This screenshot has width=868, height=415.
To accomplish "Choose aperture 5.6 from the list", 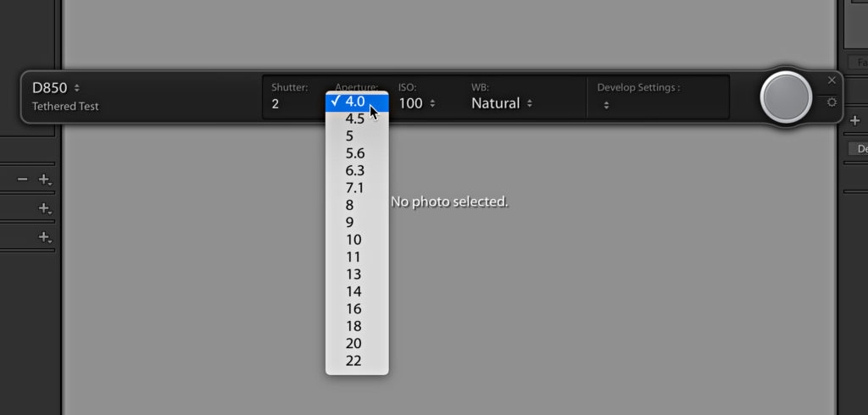I will [x=357, y=152].
